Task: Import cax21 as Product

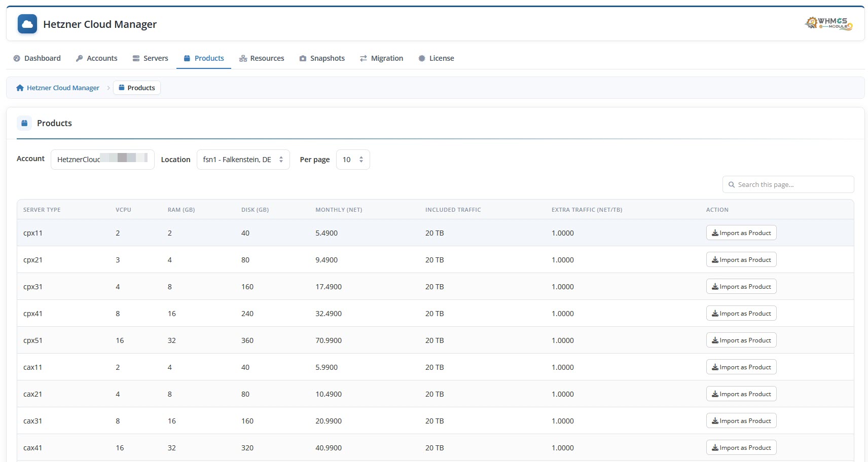Action: (741, 394)
